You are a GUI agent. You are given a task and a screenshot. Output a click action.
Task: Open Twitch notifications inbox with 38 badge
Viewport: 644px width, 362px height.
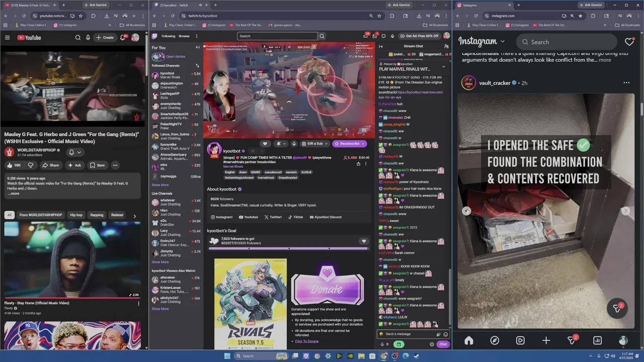point(366,36)
